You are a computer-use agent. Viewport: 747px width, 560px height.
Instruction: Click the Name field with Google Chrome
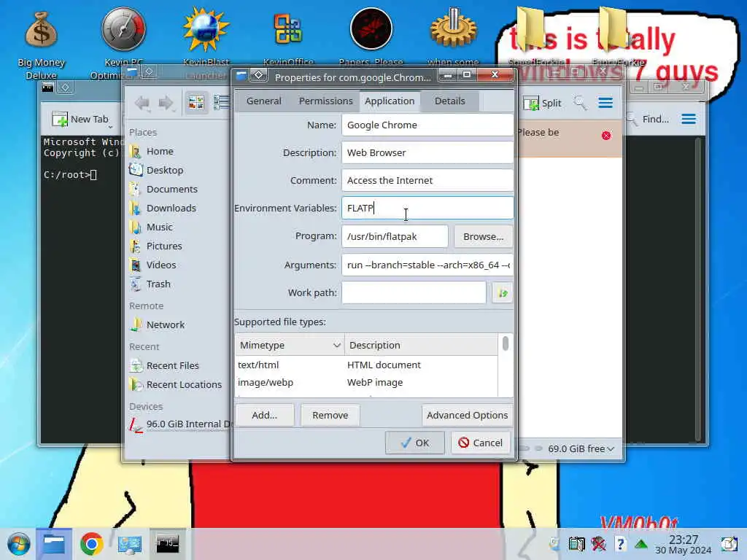point(427,125)
